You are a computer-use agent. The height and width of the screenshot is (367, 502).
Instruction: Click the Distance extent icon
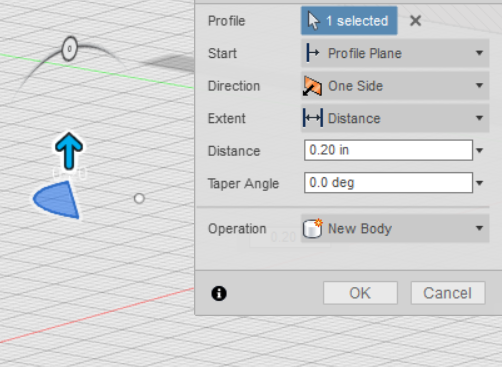point(313,118)
